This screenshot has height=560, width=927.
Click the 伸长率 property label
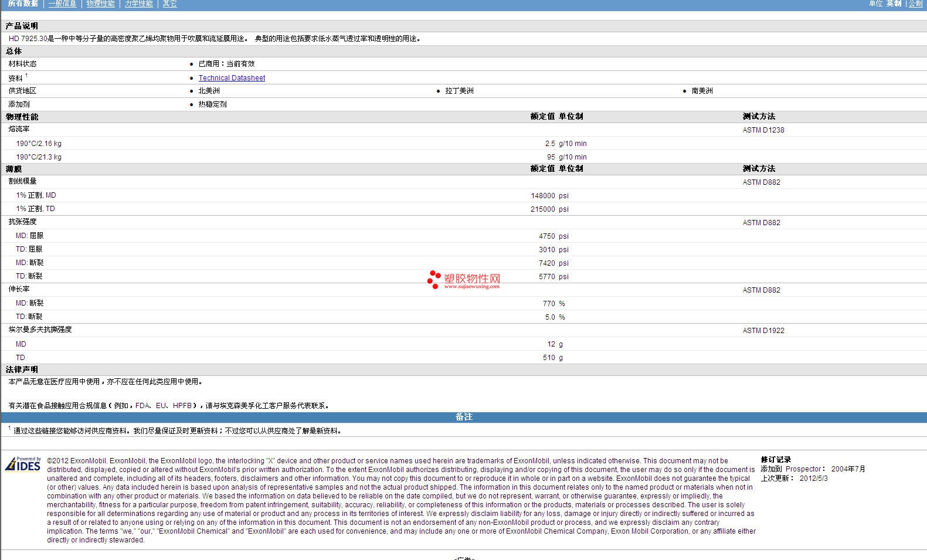tap(19, 289)
